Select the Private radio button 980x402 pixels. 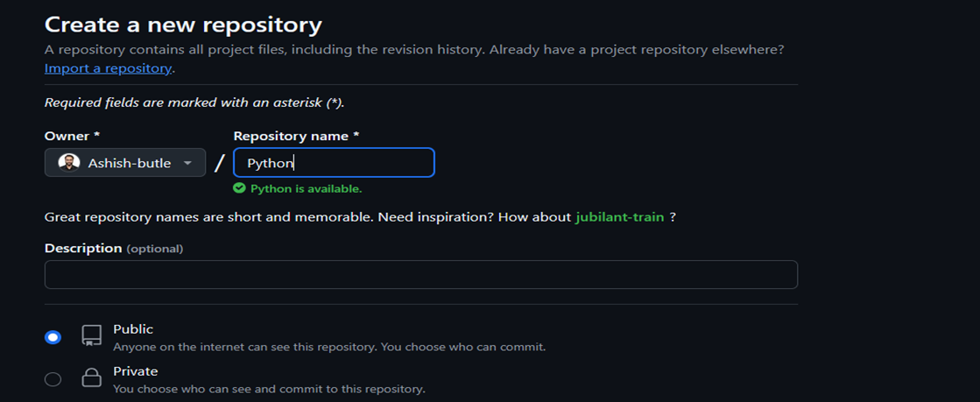[53, 379]
